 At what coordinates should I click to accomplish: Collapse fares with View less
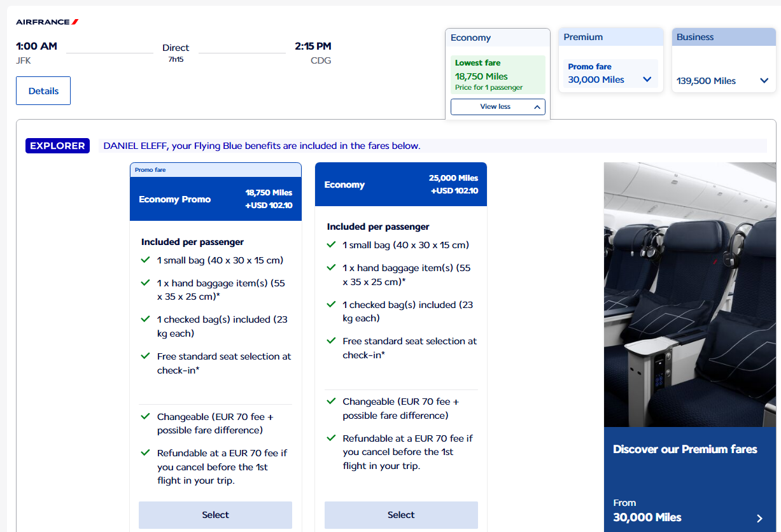(498, 107)
